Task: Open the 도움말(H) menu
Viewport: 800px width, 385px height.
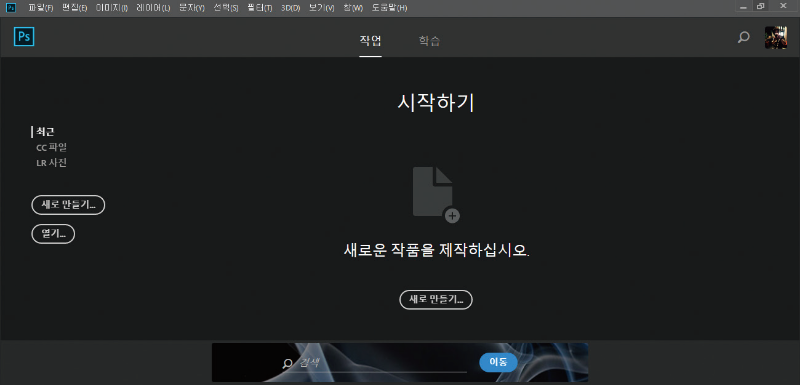Action: pos(389,8)
